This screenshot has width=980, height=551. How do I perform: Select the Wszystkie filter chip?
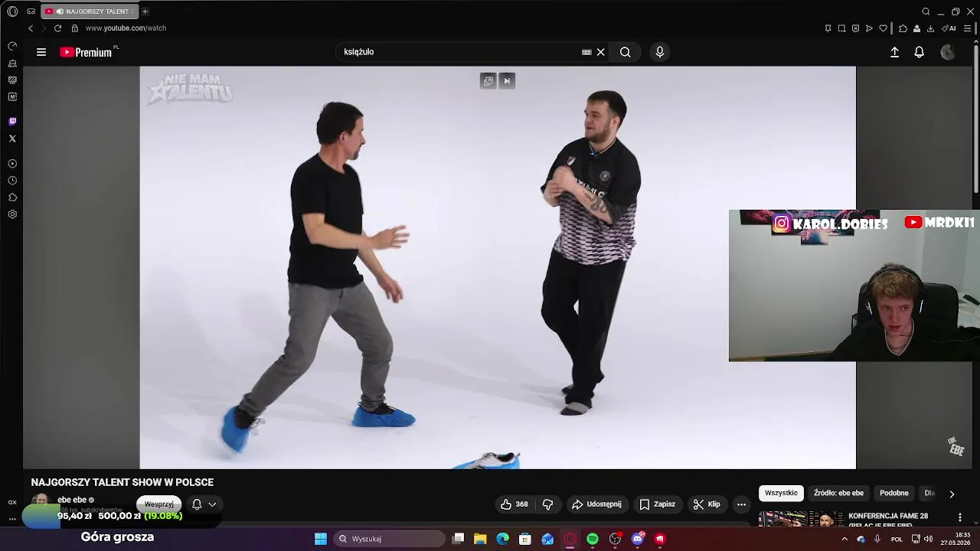point(781,494)
